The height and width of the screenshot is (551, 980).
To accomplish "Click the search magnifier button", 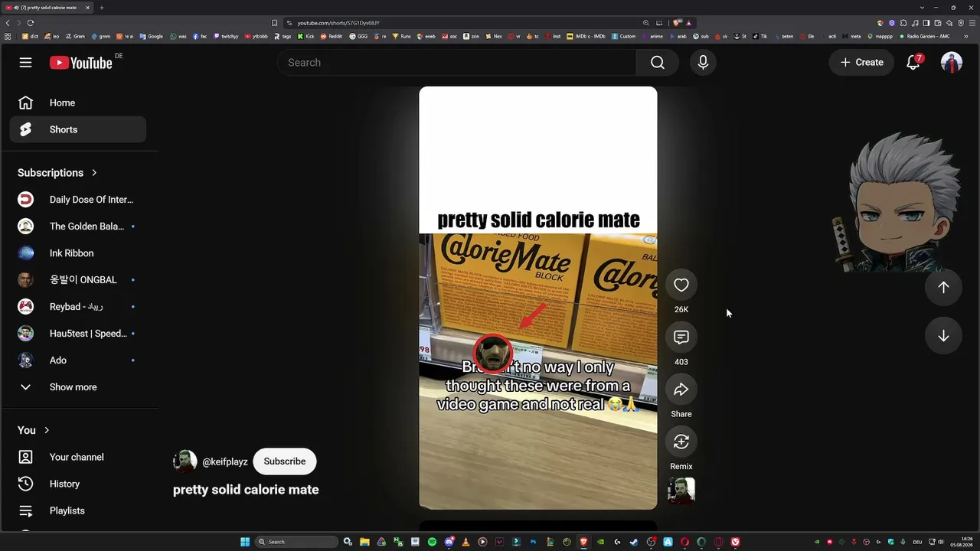I will tap(658, 63).
